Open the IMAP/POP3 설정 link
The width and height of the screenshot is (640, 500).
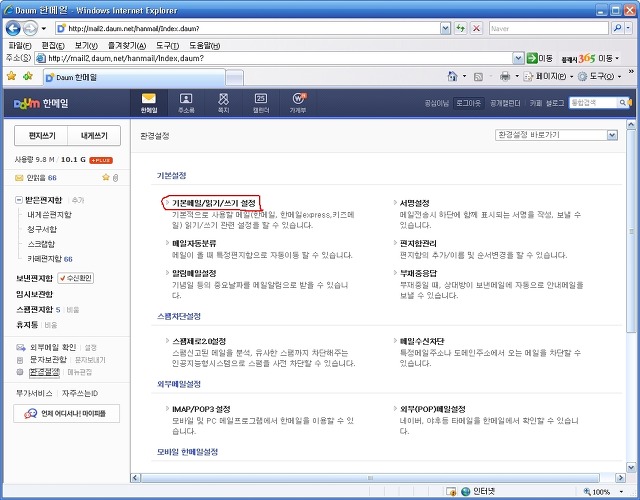tap(201, 409)
